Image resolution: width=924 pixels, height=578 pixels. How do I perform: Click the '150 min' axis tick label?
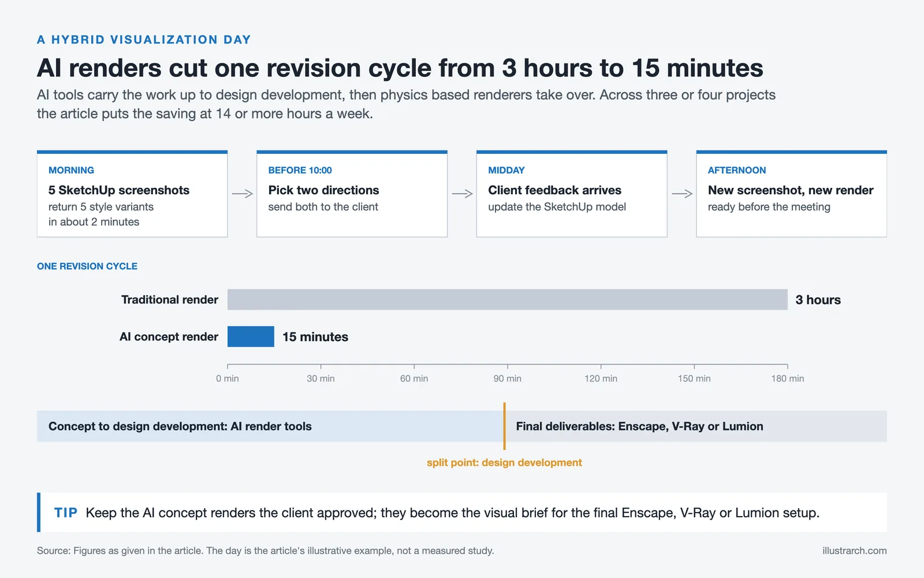(x=694, y=379)
